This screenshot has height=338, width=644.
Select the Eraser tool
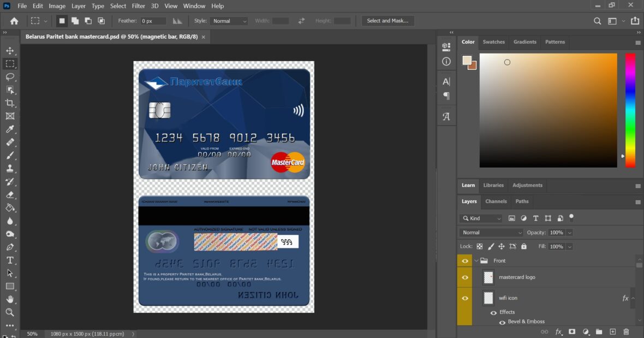tap(10, 195)
